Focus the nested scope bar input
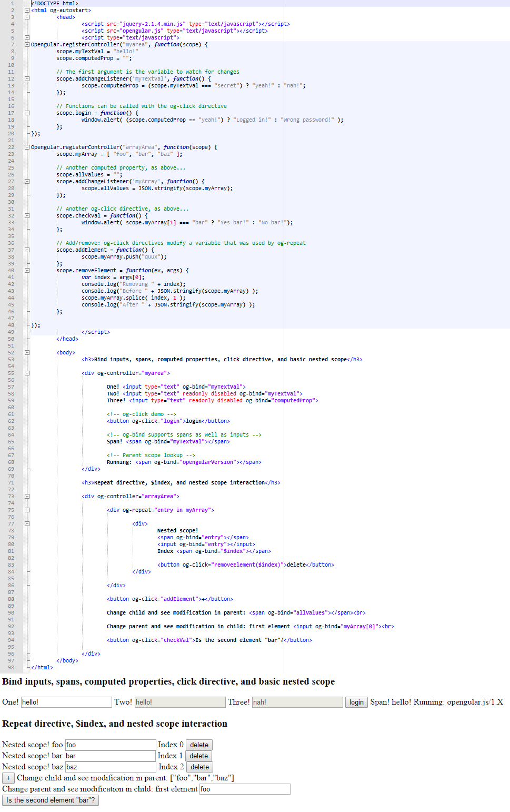Viewport: 510px width, 812px height. point(110,756)
